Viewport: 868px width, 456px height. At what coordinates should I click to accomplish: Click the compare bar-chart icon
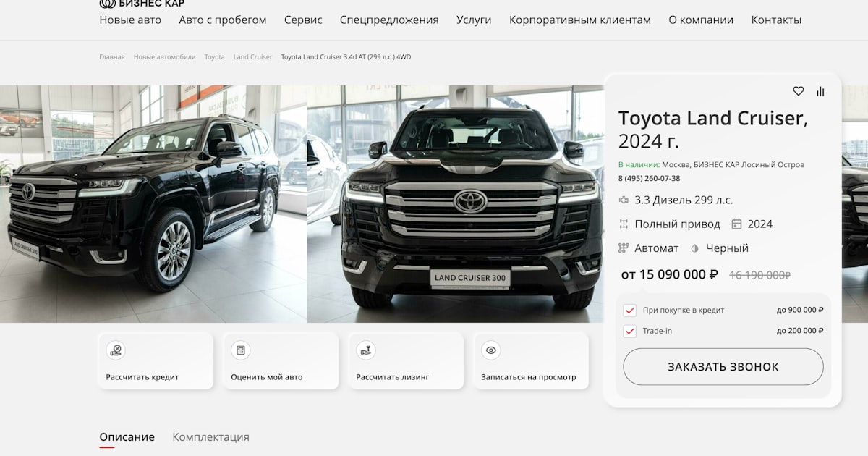[x=820, y=91]
